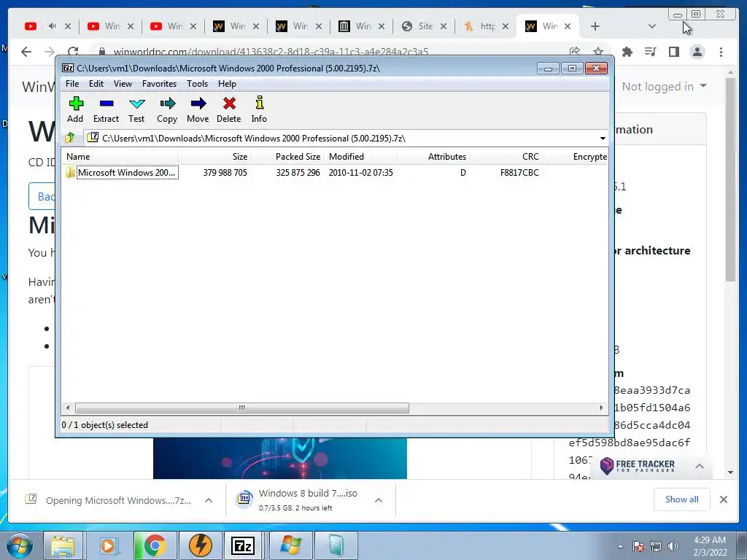Screen dimensions: 747x560
Task: Switch to the Site tab in Chrome
Action: click(418, 26)
